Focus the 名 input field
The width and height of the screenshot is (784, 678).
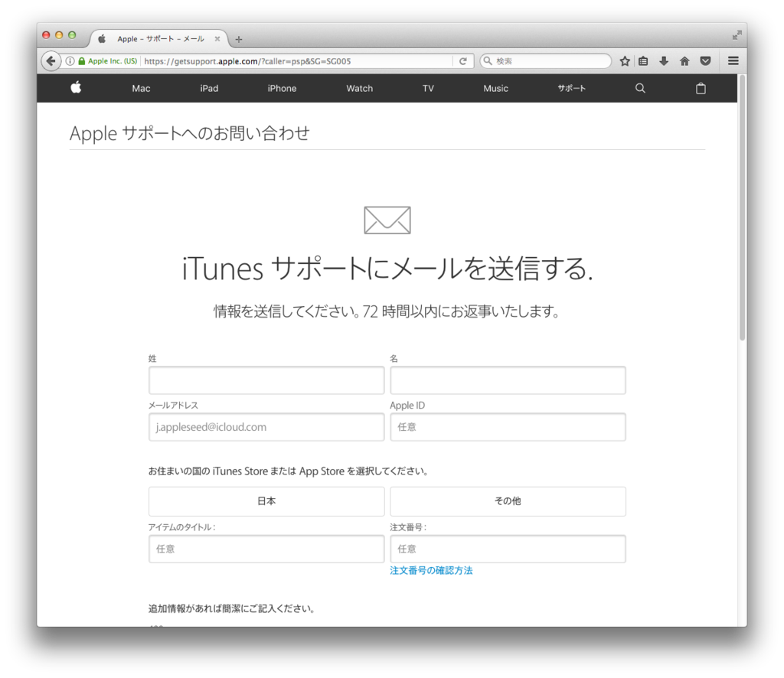point(508,380)
